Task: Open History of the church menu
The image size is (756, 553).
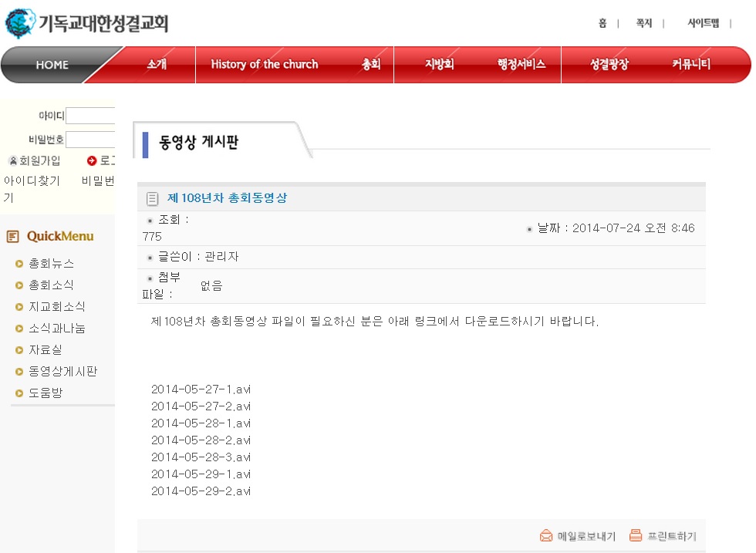Action: [x=264, y=64]
